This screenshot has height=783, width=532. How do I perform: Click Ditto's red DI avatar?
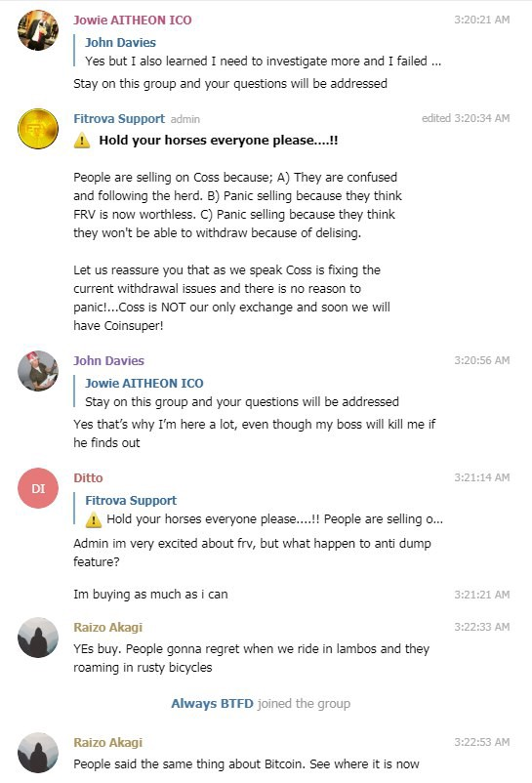click(38, 488)
